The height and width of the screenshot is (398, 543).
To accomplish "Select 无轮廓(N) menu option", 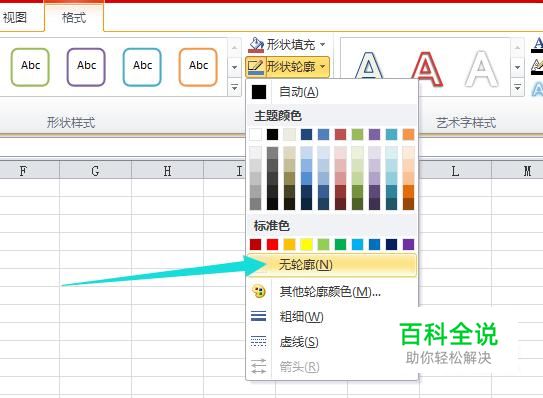I will point(331,265).
